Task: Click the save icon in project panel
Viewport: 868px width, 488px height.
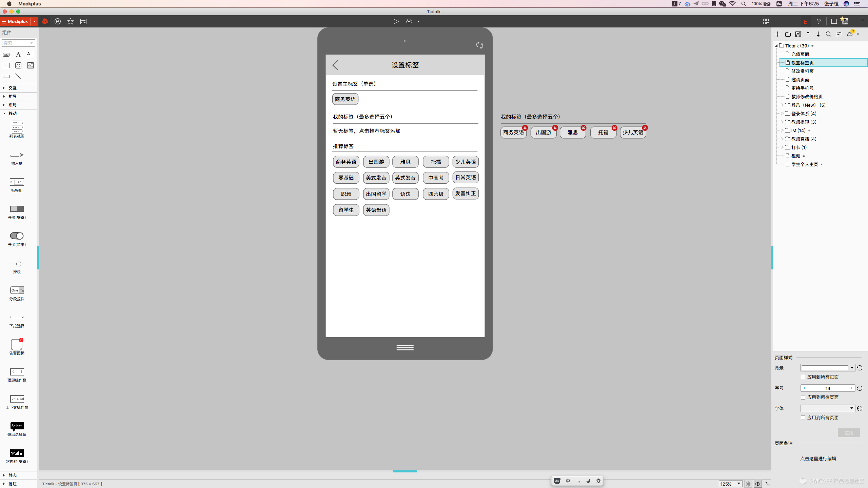Action: (798, 34)
